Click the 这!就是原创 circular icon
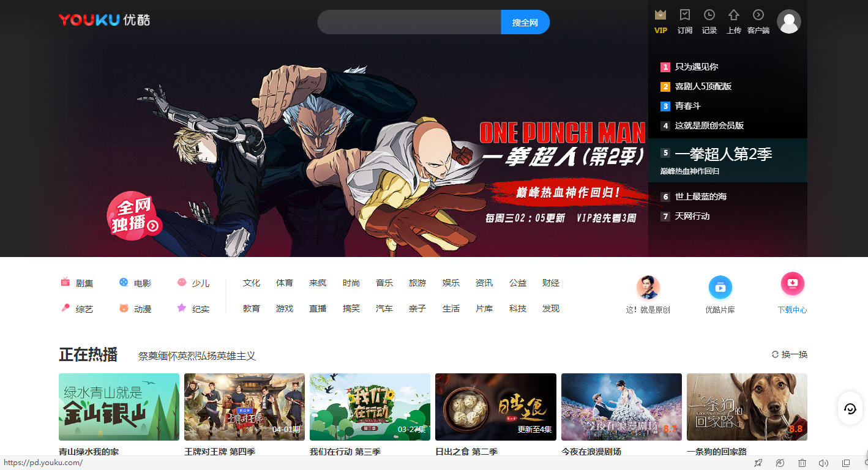The width and height of the screenshot is (868, 470). [x=648, y=287]
